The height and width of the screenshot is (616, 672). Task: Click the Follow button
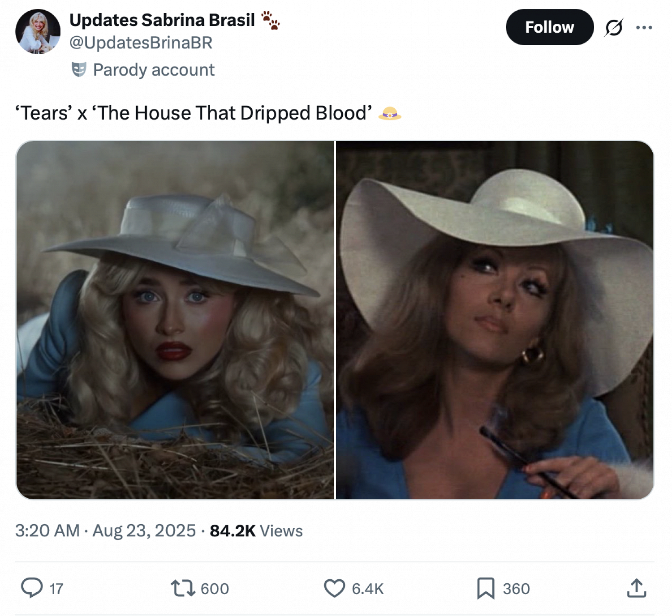(549, 27)
